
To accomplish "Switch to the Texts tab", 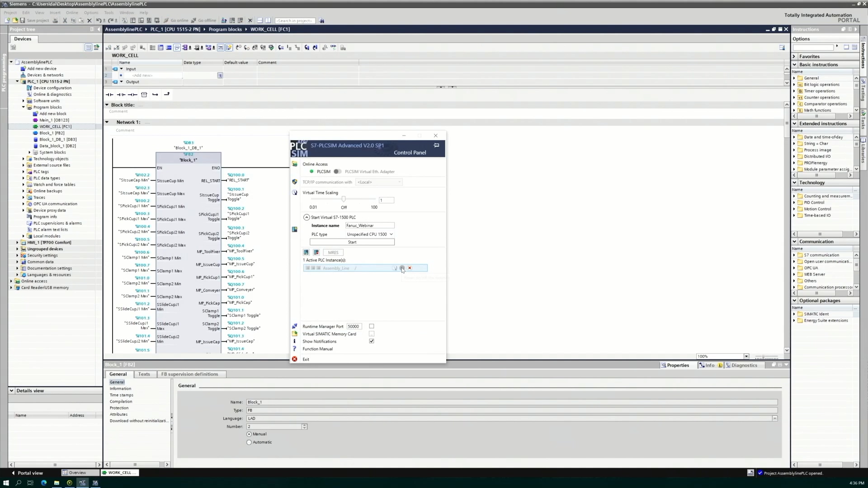I will point(144,374).
